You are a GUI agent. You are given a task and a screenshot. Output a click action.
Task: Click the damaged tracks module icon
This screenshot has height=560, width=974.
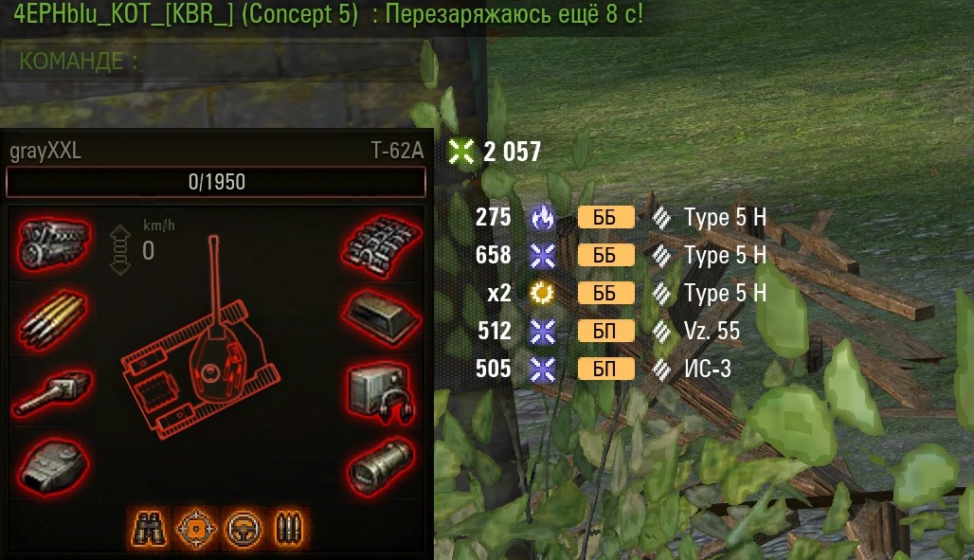(381, 245)
